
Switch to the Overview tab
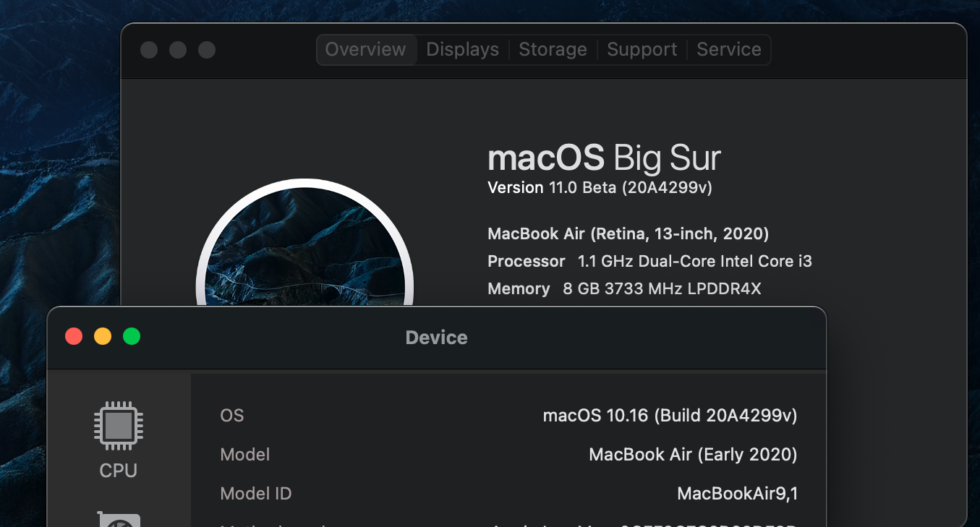click(x=366, y=49)
